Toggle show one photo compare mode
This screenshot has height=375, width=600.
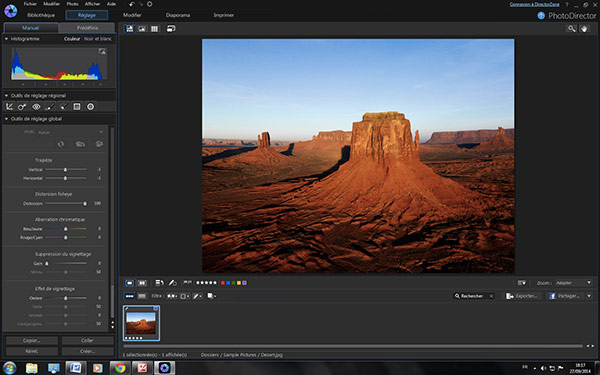[129, 283]
